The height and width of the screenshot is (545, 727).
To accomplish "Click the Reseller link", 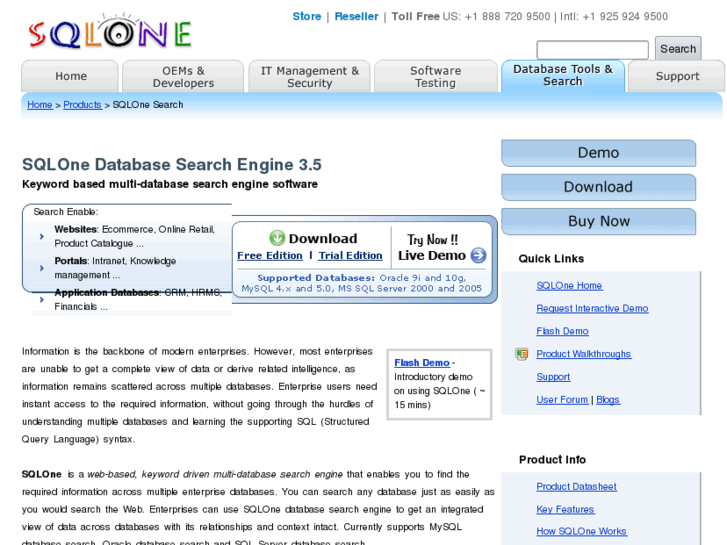I will tap(356, 16).
